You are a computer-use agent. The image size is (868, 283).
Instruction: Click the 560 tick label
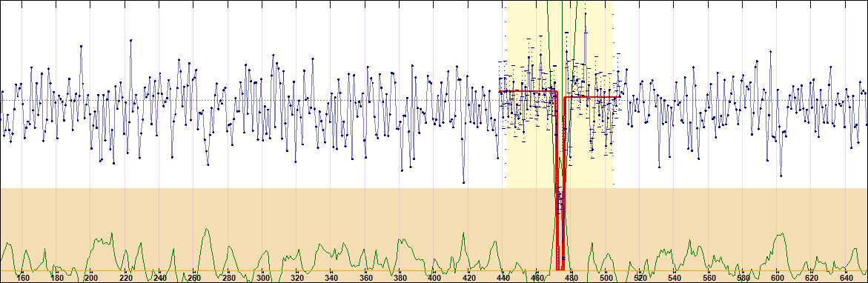click(709, 278)
